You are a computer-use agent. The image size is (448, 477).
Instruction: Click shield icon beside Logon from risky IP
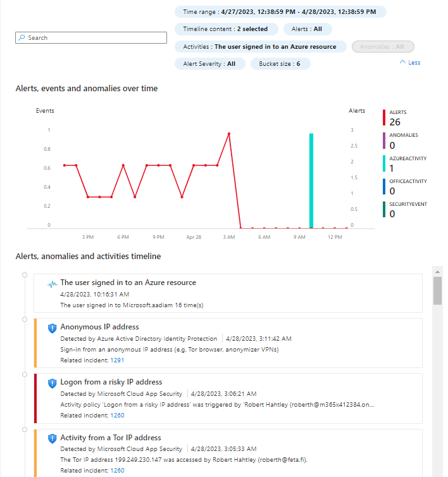point(53,383)
